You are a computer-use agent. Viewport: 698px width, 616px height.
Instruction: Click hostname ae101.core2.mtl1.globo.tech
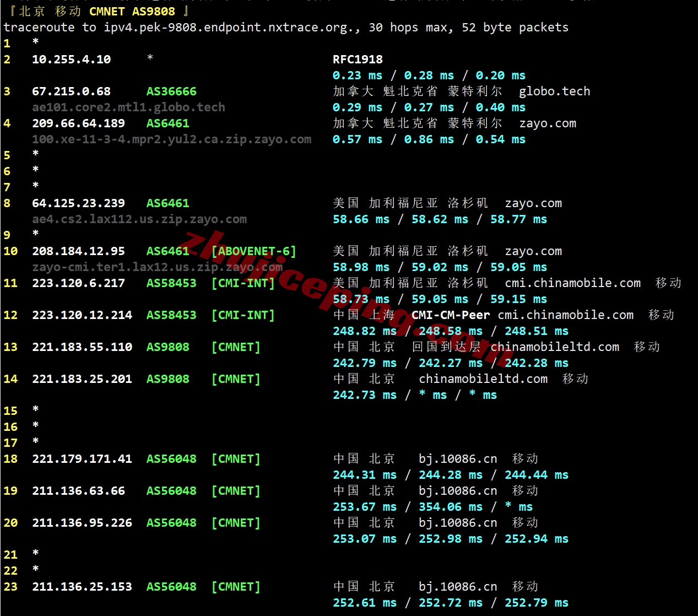[128, 107]
